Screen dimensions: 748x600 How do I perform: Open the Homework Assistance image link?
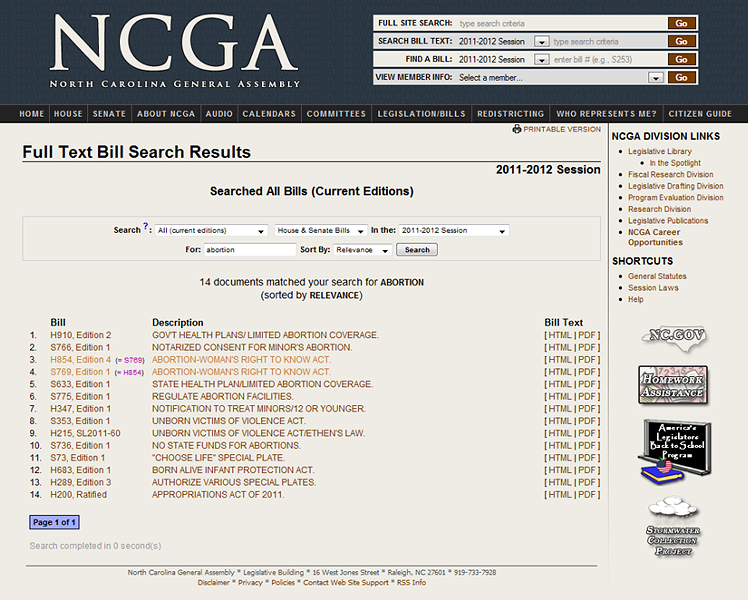pyautogui.click(x=673, y=385)
